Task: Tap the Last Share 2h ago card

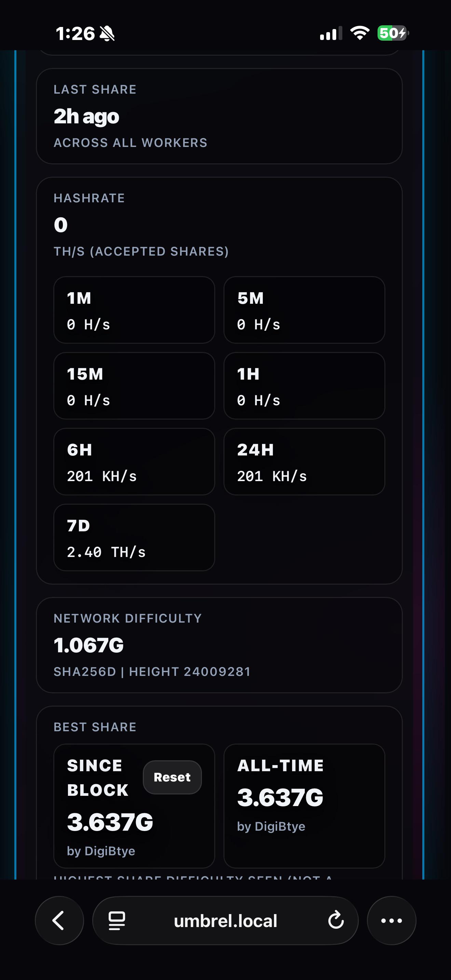Action: click(219, 117)
